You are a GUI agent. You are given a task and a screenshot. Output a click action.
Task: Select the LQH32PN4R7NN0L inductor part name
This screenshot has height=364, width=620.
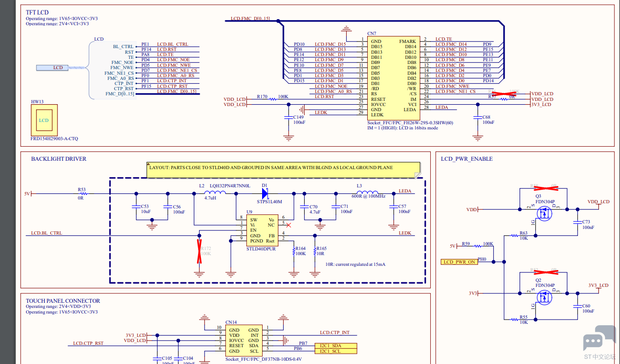click(x=230, y=186)
